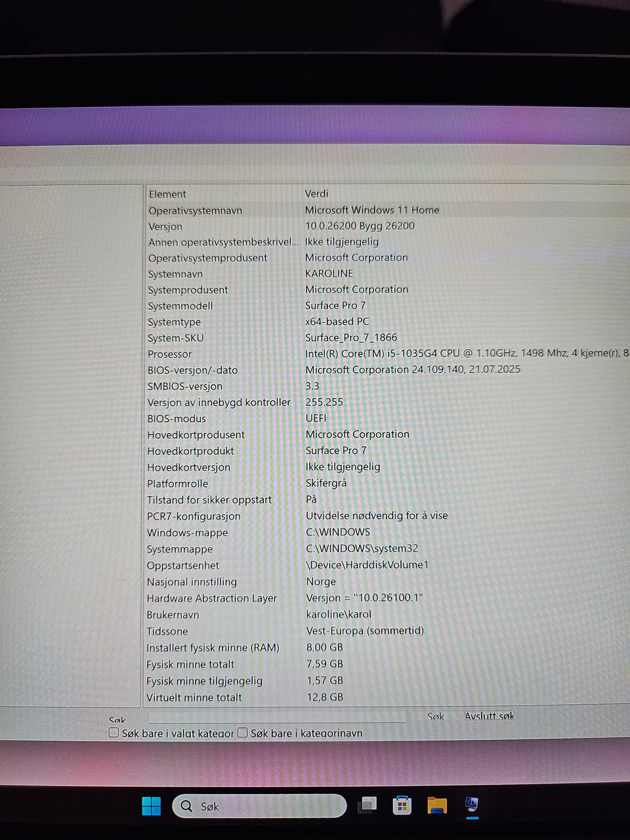Select the Tidssone row

tap(388, 631)
